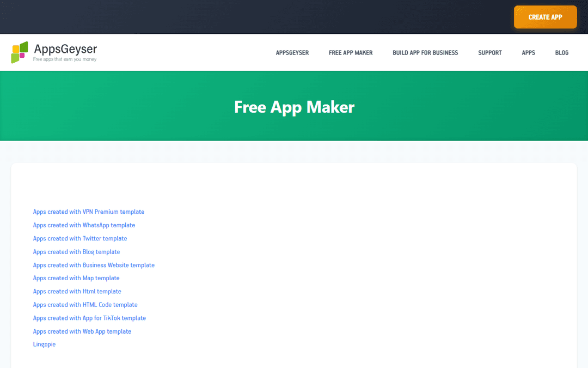Viewport: 588px width, 368px height.
Task: Open Apps created with App for TikTok template
Action: point(89,318)
